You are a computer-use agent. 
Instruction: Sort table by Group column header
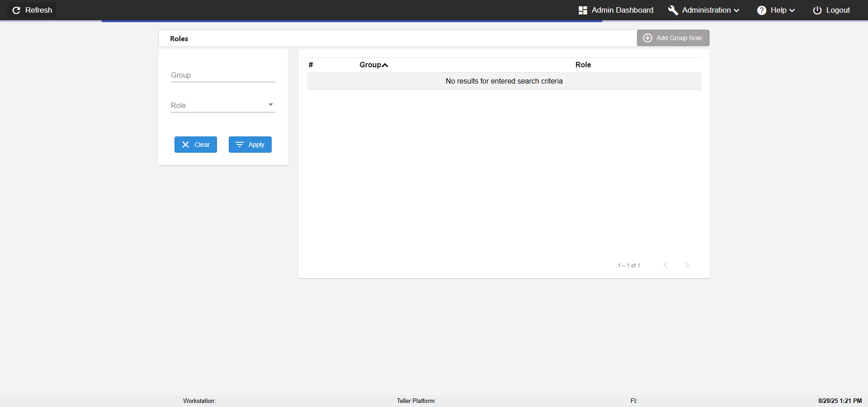coord(370,65)
